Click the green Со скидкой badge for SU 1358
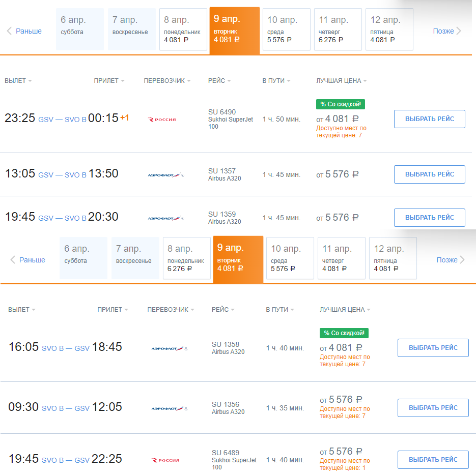 [344, 333]
